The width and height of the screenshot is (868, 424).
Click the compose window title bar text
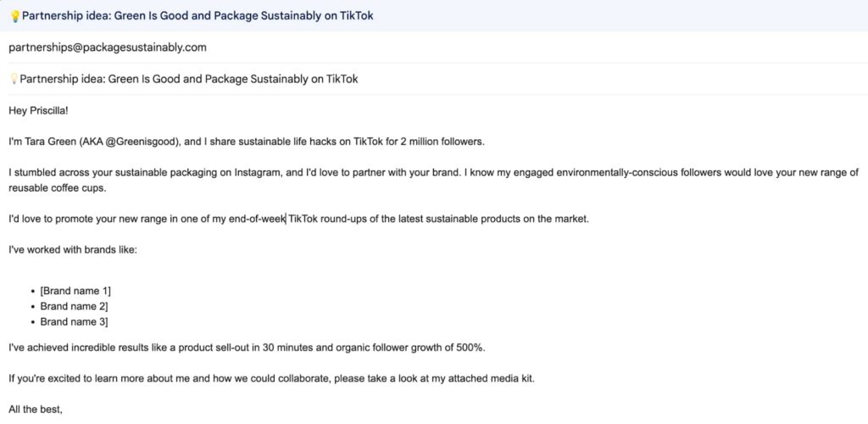[198, 15]
